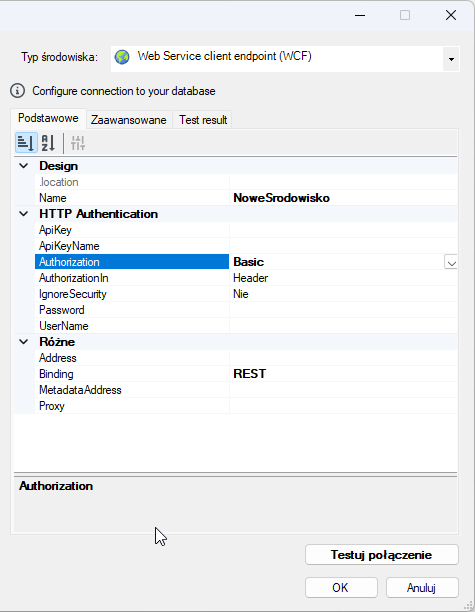Click the Binding value REST
The height and width of the screenshot is (612, 475).
(250, 374)
